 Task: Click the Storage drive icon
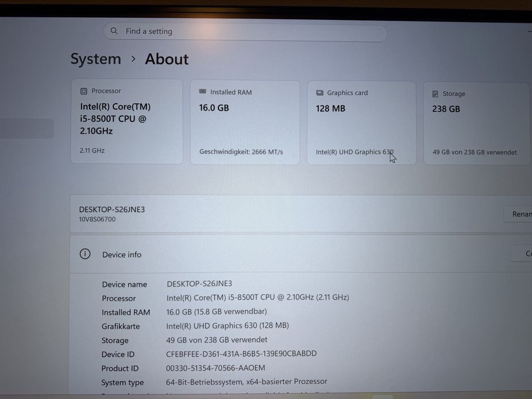pos(435,94)
